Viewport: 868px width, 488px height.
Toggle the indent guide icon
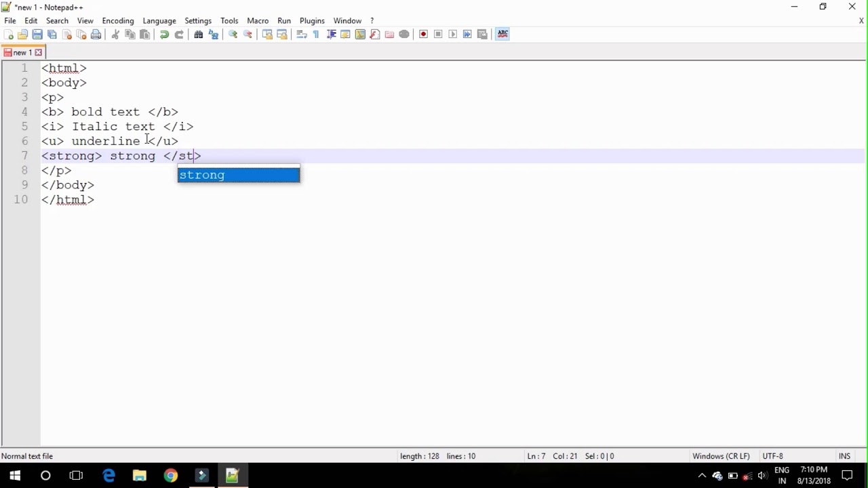point(331,35)
